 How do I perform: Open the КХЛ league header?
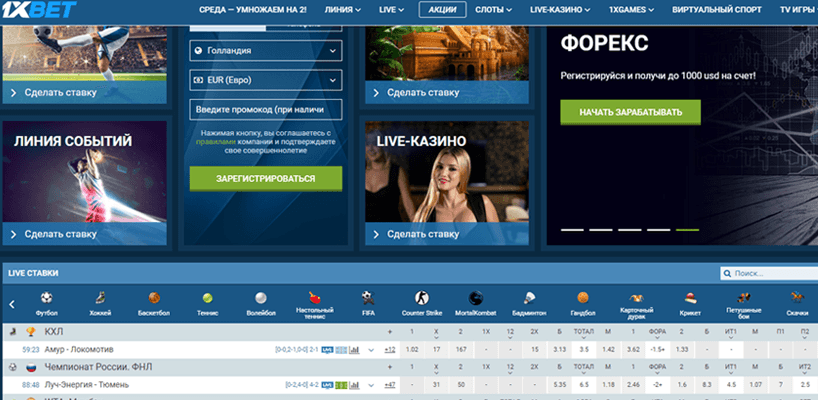coord(54,332)
